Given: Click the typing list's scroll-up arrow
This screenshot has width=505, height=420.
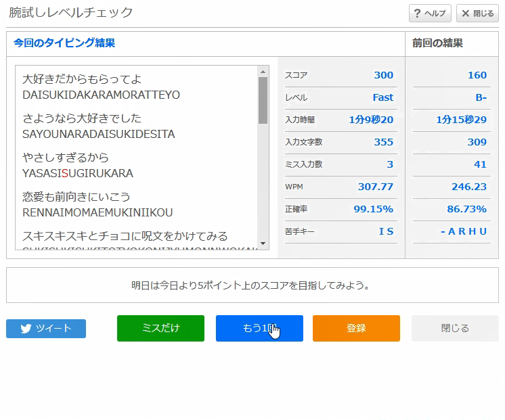Looking at the screenshot, I should [x=263, y=72].
